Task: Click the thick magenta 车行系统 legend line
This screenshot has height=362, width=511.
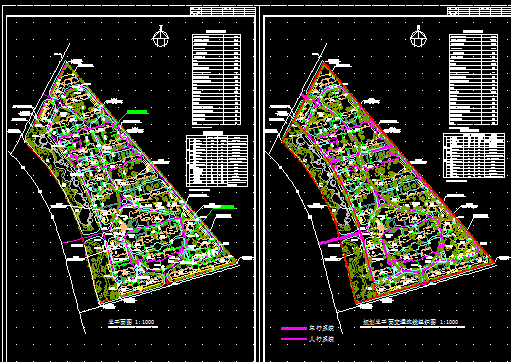Action: point(294,328)
